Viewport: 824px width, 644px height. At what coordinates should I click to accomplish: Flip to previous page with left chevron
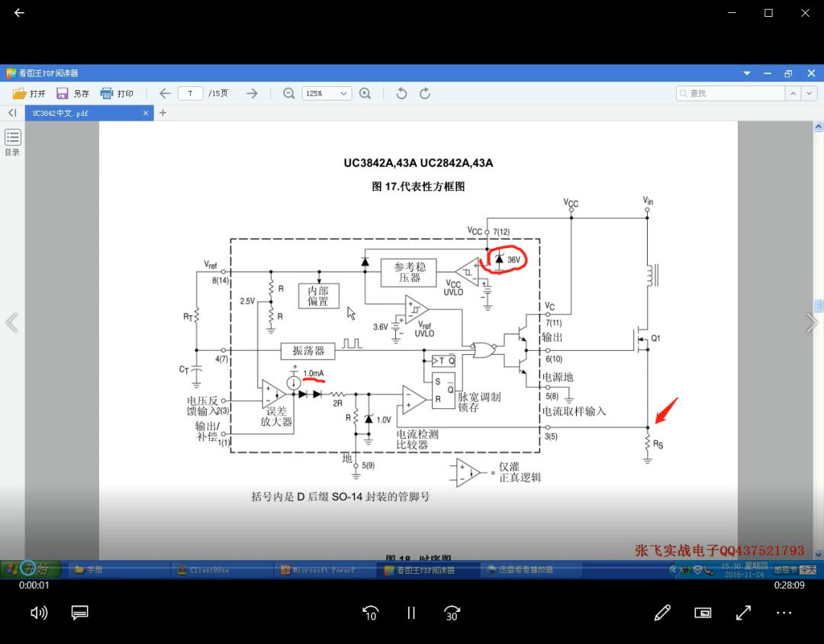pyautogui.click(x=11, y=323)
